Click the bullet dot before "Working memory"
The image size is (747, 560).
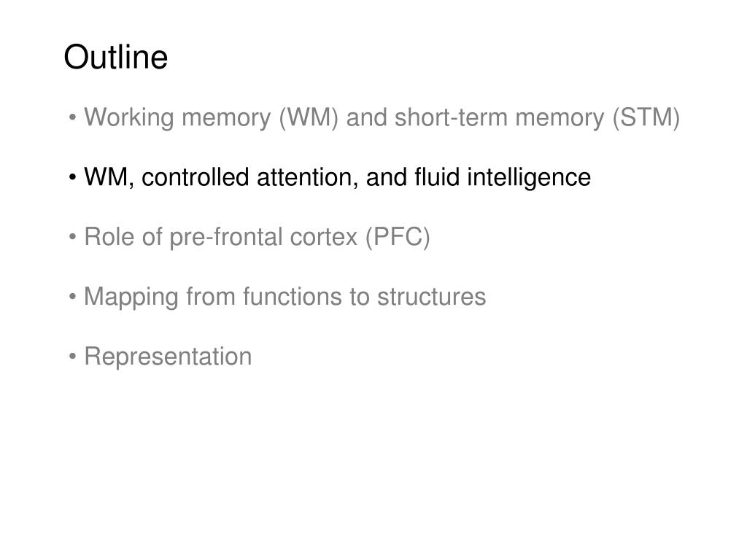(72, 117)
